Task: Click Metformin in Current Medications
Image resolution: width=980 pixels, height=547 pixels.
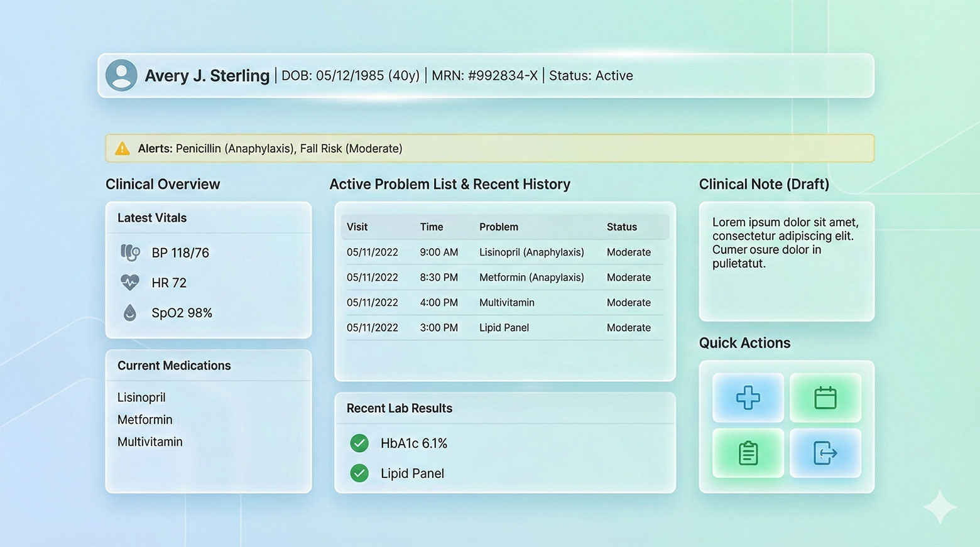Action: [x=144, y=420]
